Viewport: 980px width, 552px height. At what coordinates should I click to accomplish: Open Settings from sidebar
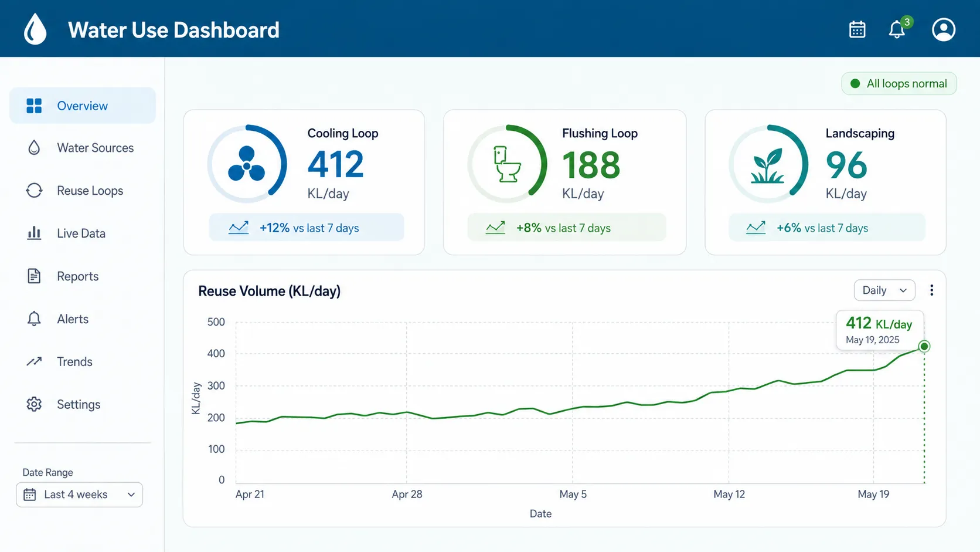pos(83,404)
